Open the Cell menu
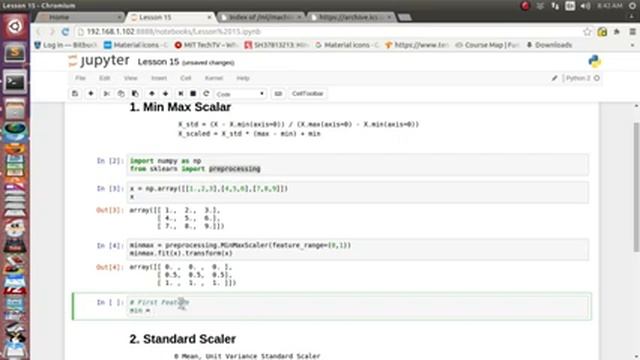 pyautogui.click(x=186, y=78)
